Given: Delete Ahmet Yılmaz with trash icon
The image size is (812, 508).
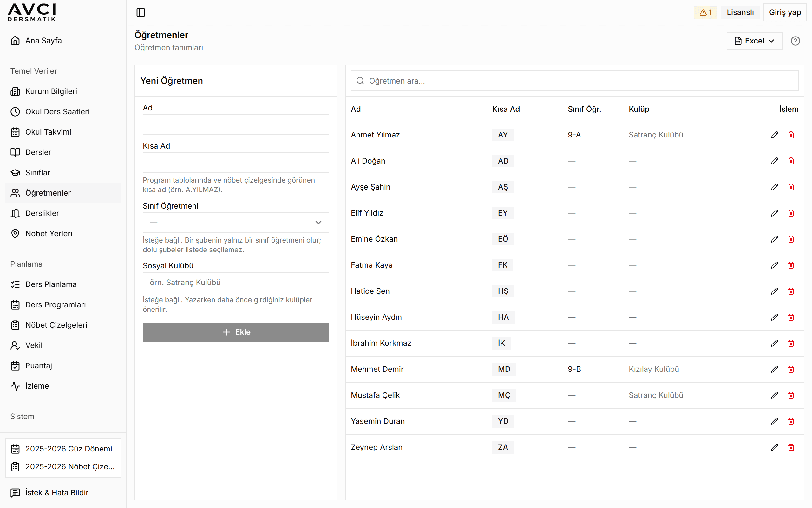Looking at the screenshot, I should [791, 135].
